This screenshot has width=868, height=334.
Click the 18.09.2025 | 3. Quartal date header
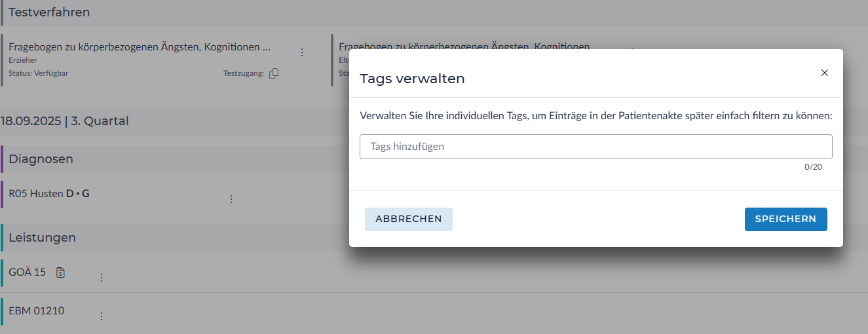tap(64, 121)
